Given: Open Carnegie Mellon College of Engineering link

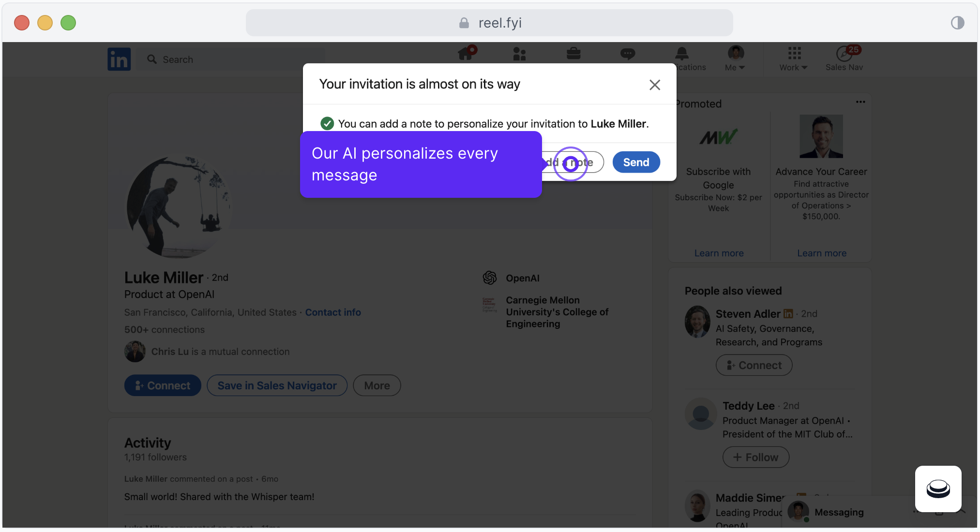Looking at the screenshot, I should click(x=557, y=312).
